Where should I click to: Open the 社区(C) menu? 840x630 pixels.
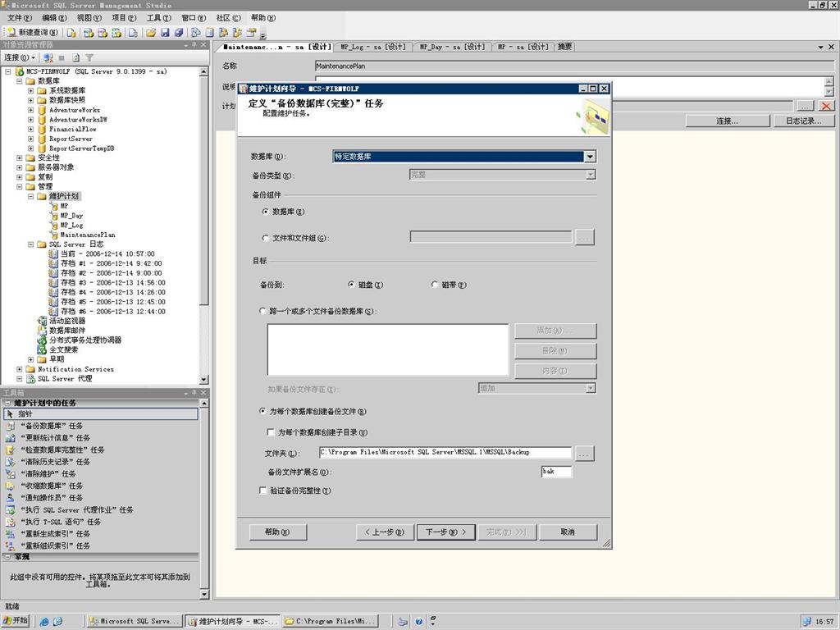tap(228, 18)
